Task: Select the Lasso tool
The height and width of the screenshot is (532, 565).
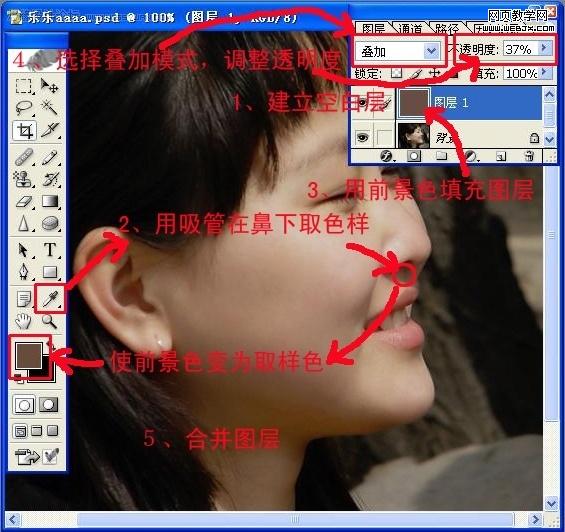Action: (x=24, y=107)
